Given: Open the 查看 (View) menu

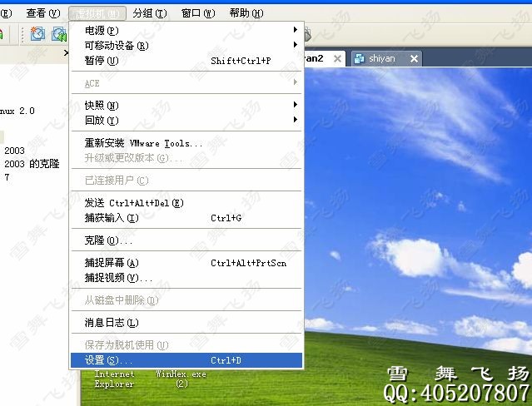Looking at the screenshot, I should 43,12.
